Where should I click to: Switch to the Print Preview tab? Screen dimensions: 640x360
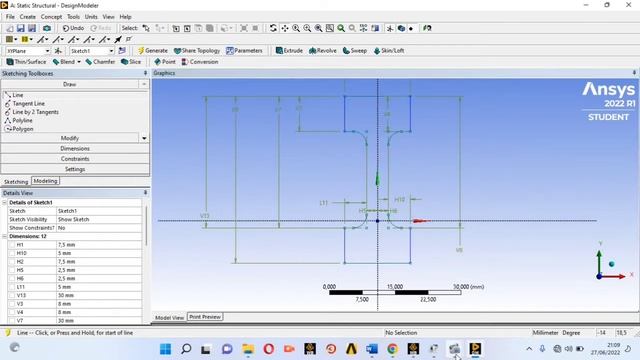[205, 317]
